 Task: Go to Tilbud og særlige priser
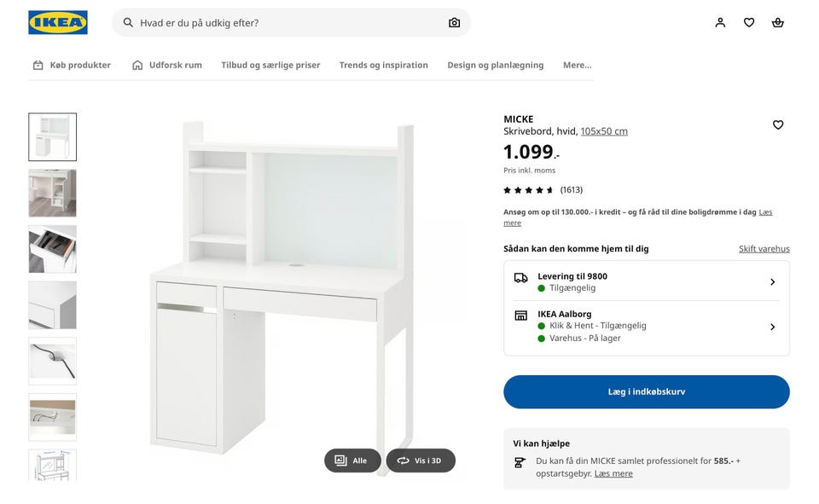click(270, 65)
